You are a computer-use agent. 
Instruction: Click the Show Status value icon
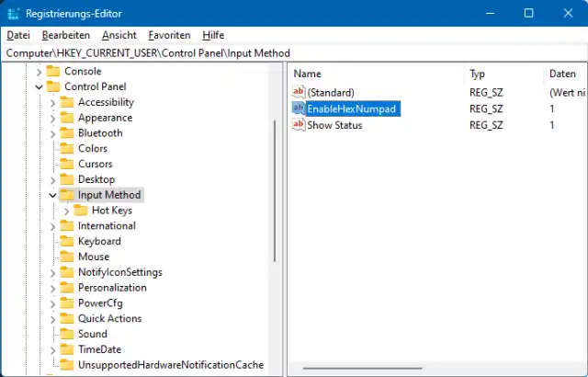(299, 125)
